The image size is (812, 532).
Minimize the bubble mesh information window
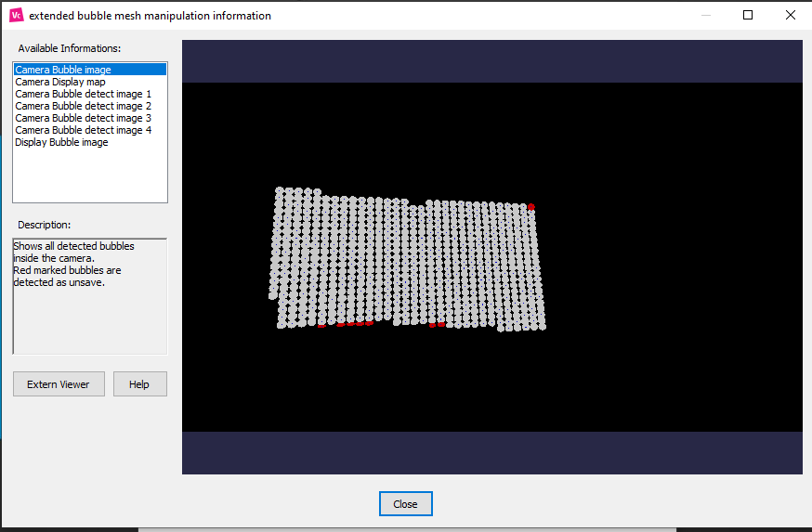705,15
